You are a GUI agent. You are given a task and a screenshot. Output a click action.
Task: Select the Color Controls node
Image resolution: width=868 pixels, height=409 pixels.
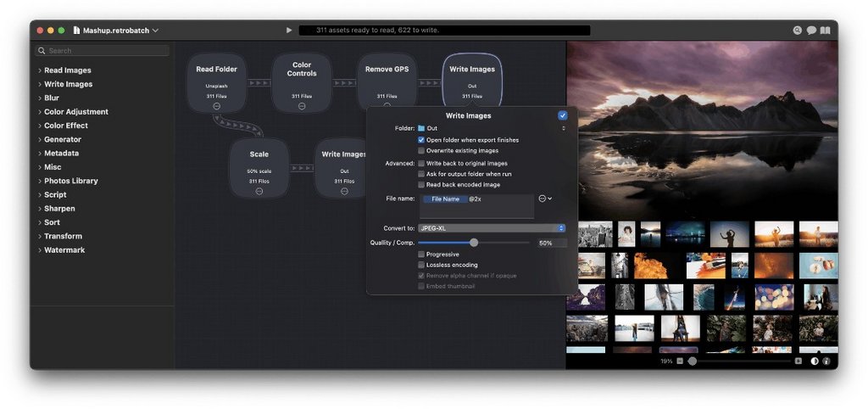point(302,82)
